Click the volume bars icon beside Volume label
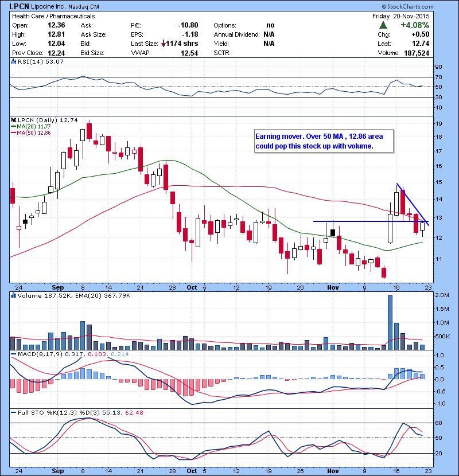Image resolution: width=459 pixels, height=476 pixels. coord(13,295)
